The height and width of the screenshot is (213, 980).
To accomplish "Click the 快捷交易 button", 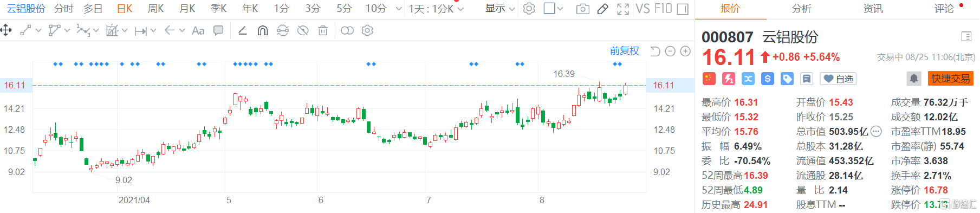I will point(951,79).
